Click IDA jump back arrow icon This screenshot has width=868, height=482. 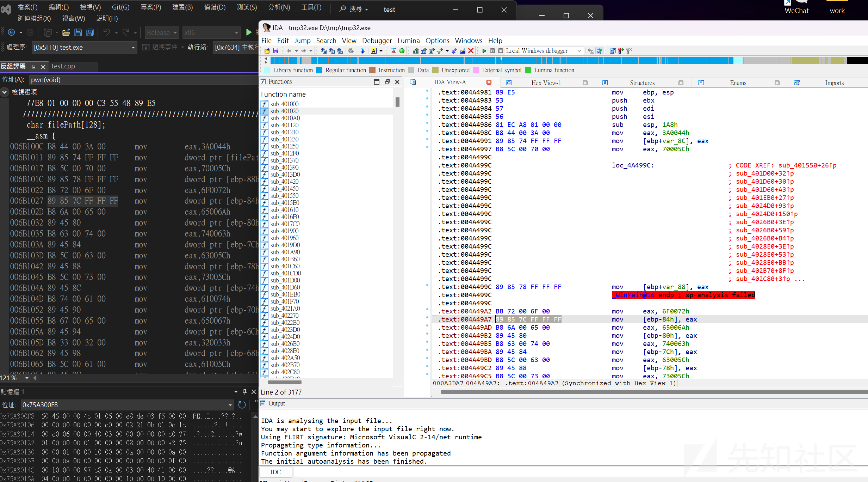pyautogui.click(x=289, y=51)
